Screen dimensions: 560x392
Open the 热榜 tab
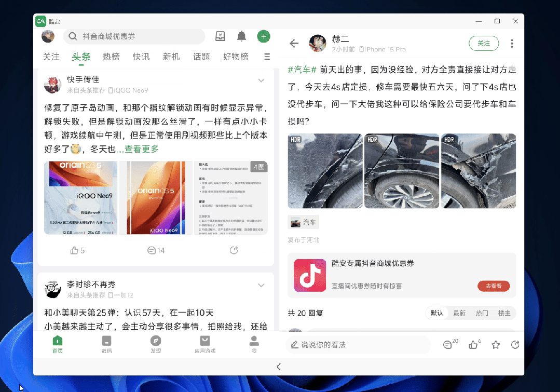click(x=111, y=57)
